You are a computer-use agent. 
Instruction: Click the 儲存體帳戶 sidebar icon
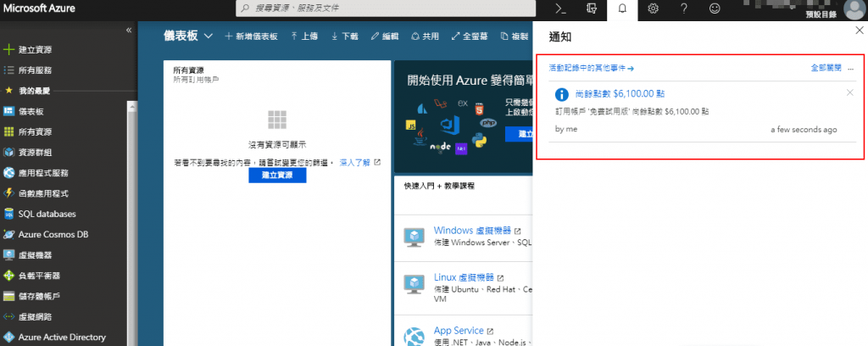8,296
